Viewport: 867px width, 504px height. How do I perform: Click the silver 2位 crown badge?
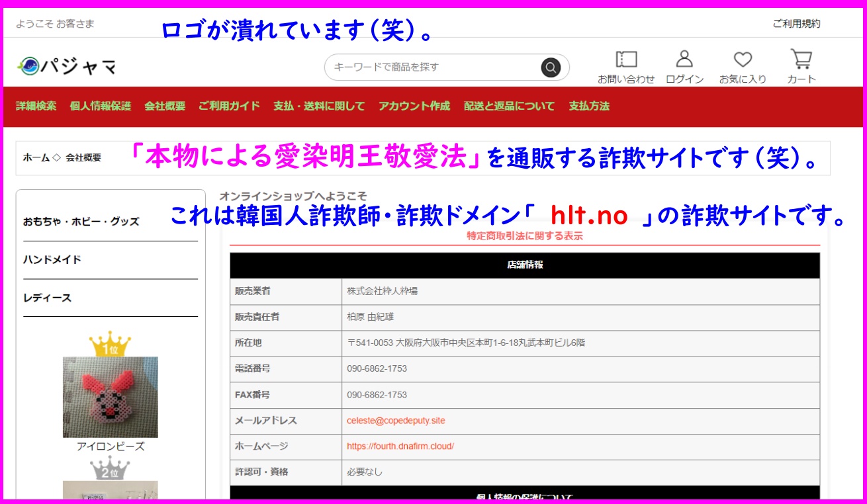pos(110,468)
